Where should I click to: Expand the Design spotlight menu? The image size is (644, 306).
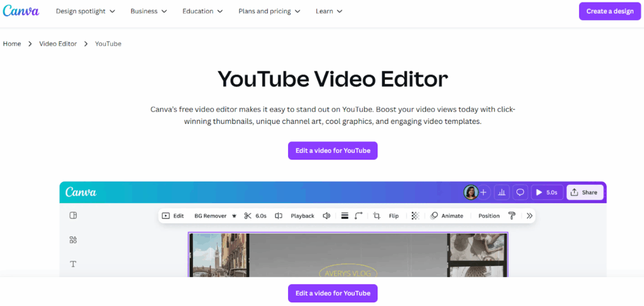click(x=86, y=11)
